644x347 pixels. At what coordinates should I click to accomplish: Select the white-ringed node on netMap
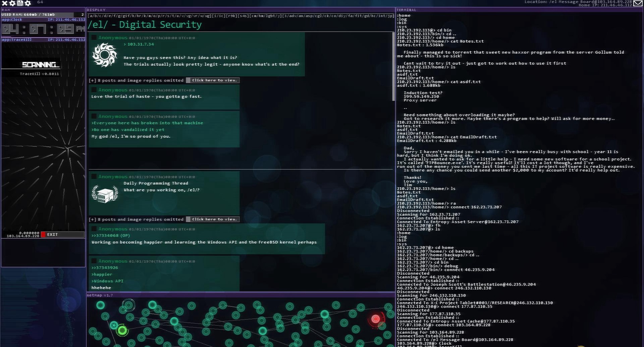click(128, 305)
